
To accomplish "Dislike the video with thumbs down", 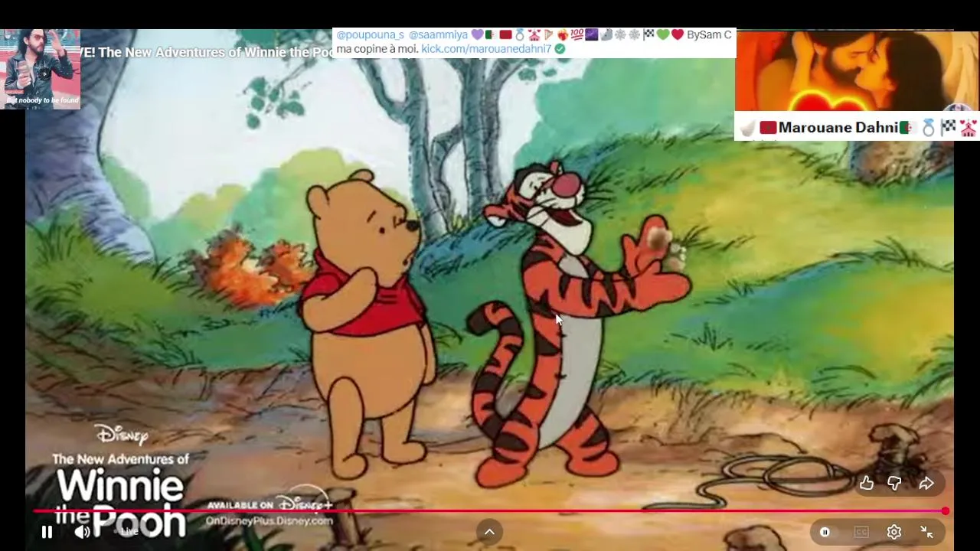I will click(x=894, y=483).
